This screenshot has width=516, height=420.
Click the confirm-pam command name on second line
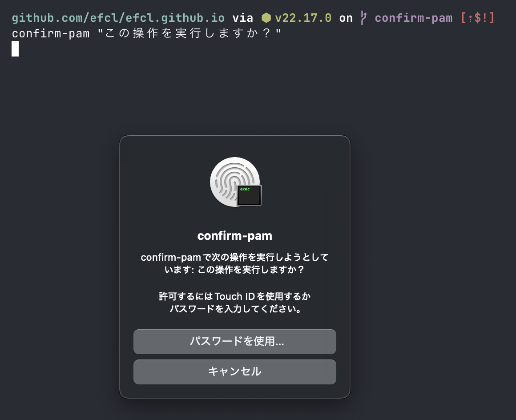click(x=50, y=33)
